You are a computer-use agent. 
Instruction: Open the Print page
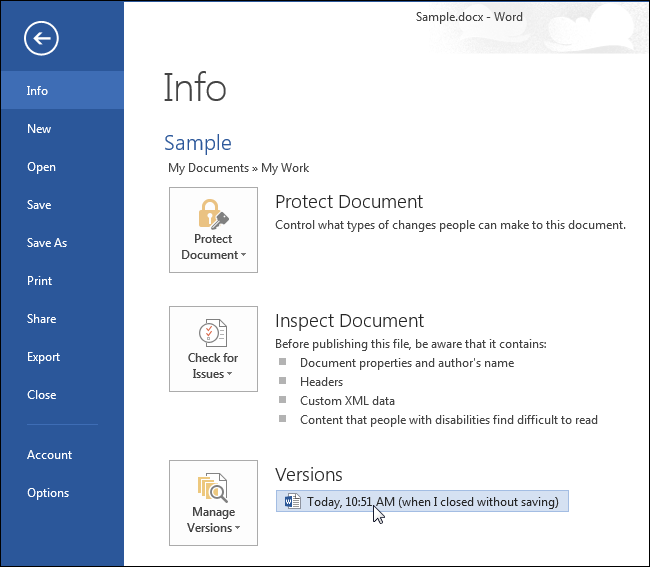pos(39,281)
